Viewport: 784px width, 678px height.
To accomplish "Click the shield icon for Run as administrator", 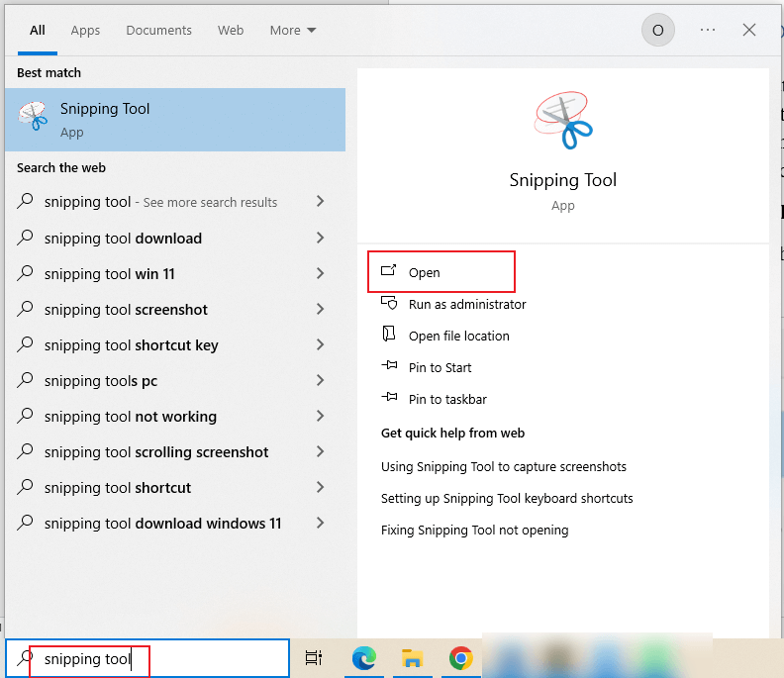I will pos(388,303).
